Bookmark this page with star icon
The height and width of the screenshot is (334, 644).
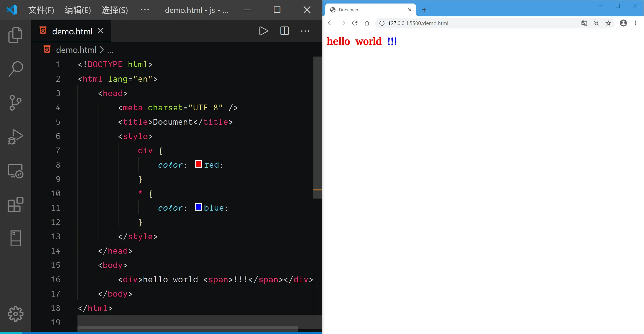tap(608, 23)
